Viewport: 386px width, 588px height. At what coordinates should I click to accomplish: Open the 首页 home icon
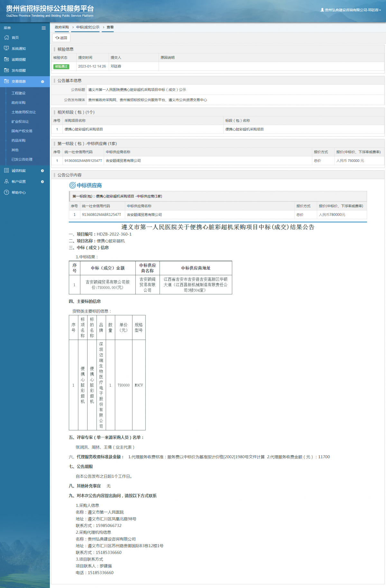(x=6, y=38)
